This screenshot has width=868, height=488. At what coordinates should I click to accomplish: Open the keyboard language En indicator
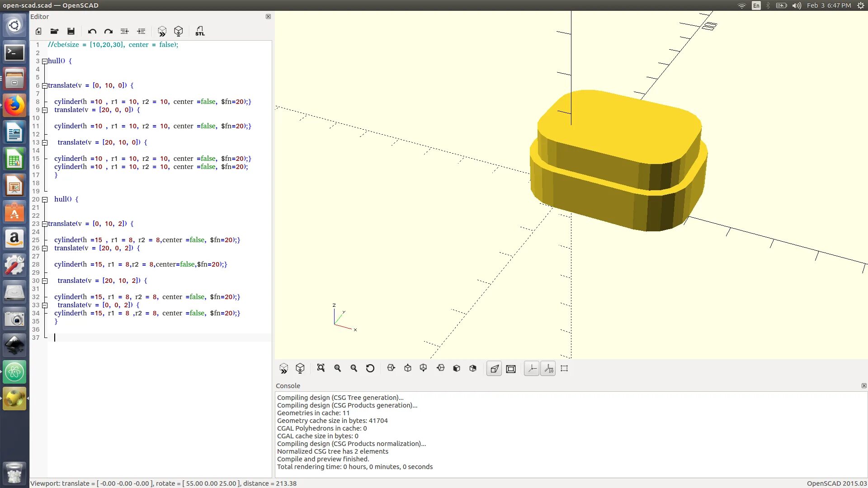point(756,5)
